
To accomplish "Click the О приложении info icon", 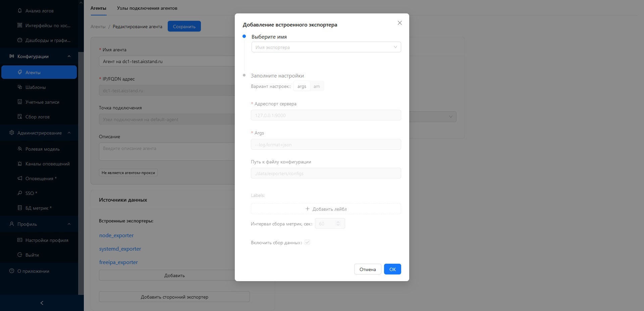I will tap(12, 271).
